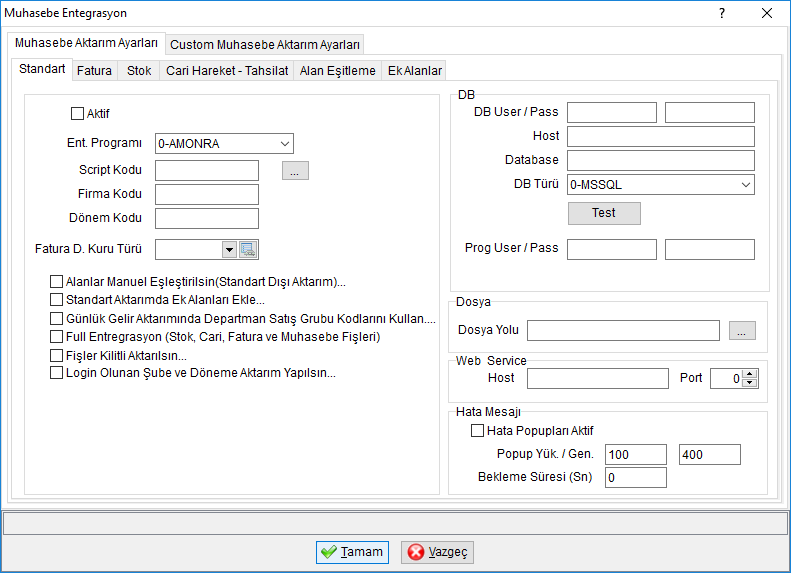Click the DB Host input field

661,137
